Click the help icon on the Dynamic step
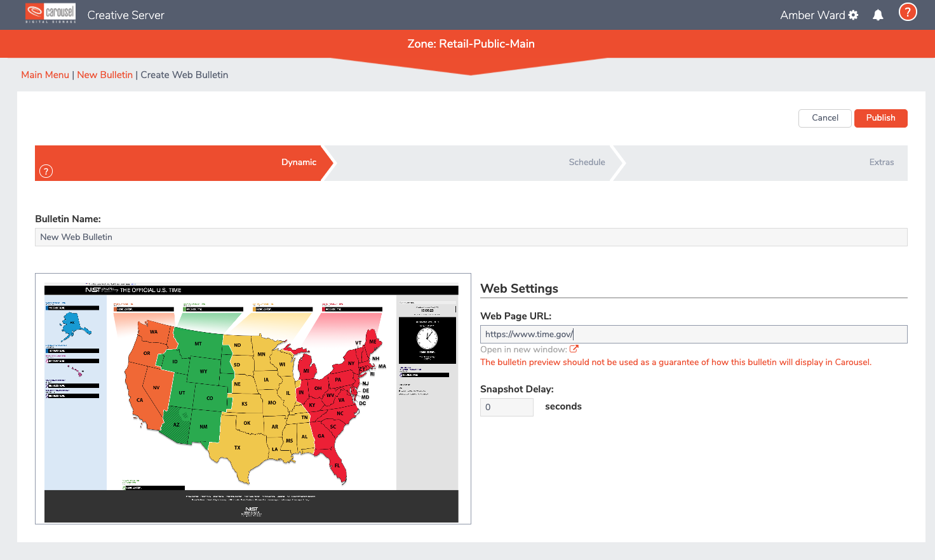935x560 pixels. pos(45,170)
